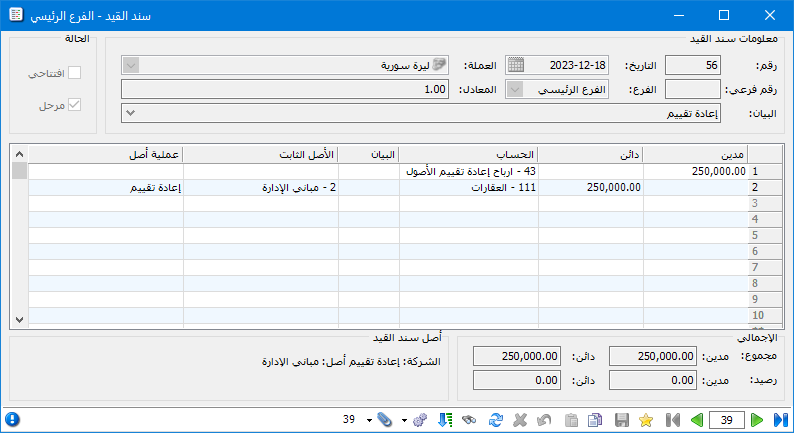This screenshot has height=433, width=794.
Task: Click the floppy disk save icon
Action: (622, 420)
